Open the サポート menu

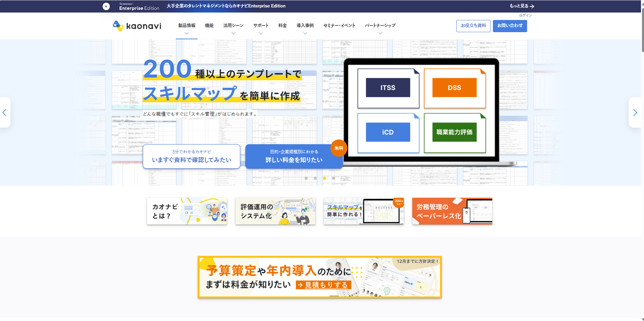(x=261, y=25)
